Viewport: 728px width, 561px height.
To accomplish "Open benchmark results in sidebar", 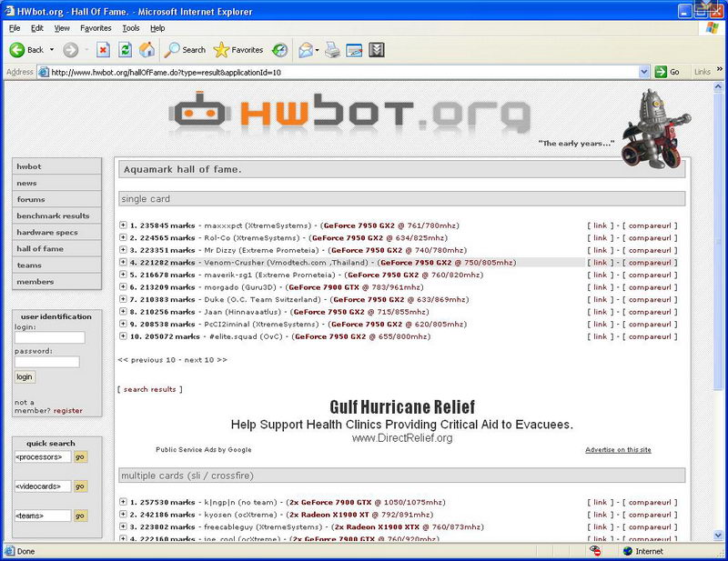I will 56,215.
